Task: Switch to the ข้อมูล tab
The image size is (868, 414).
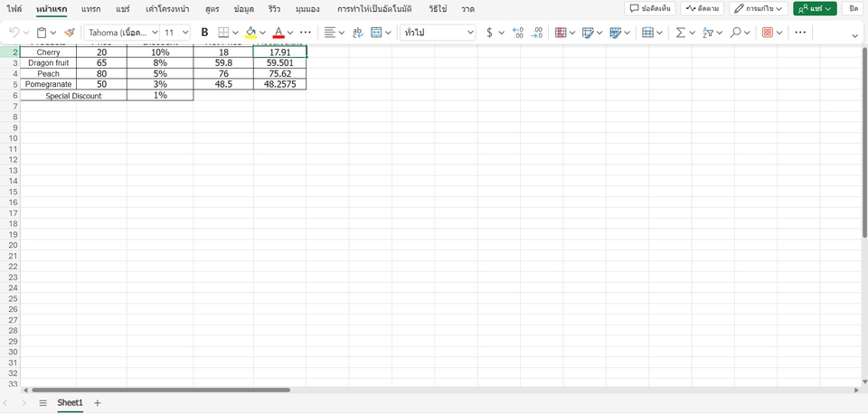Action: click(244, 9)
